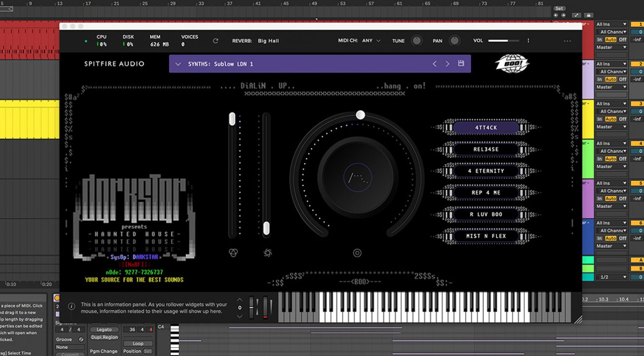
Task: Adjust the VOL slider in the top bar
Action: [x=503, y=41]
